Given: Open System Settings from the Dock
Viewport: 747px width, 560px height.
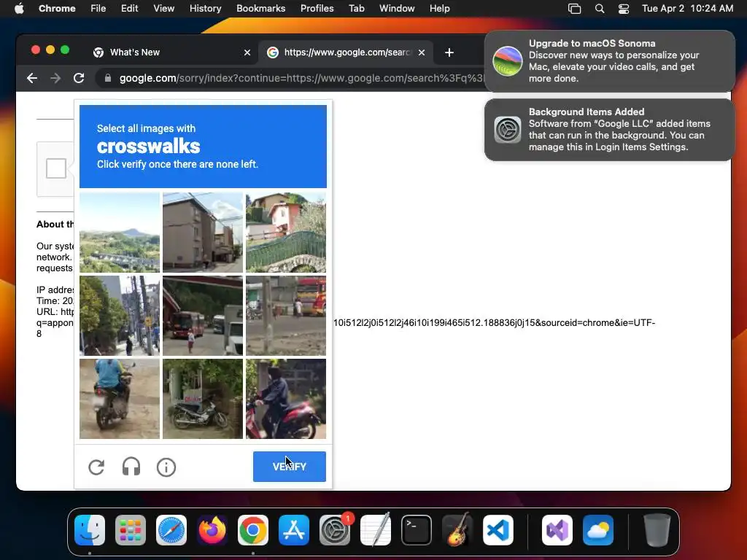Looking at the screenshot, I should [x=334, y=530].
